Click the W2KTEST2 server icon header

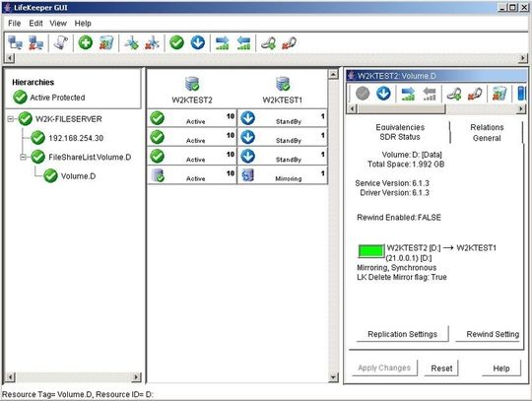(192, 84)
